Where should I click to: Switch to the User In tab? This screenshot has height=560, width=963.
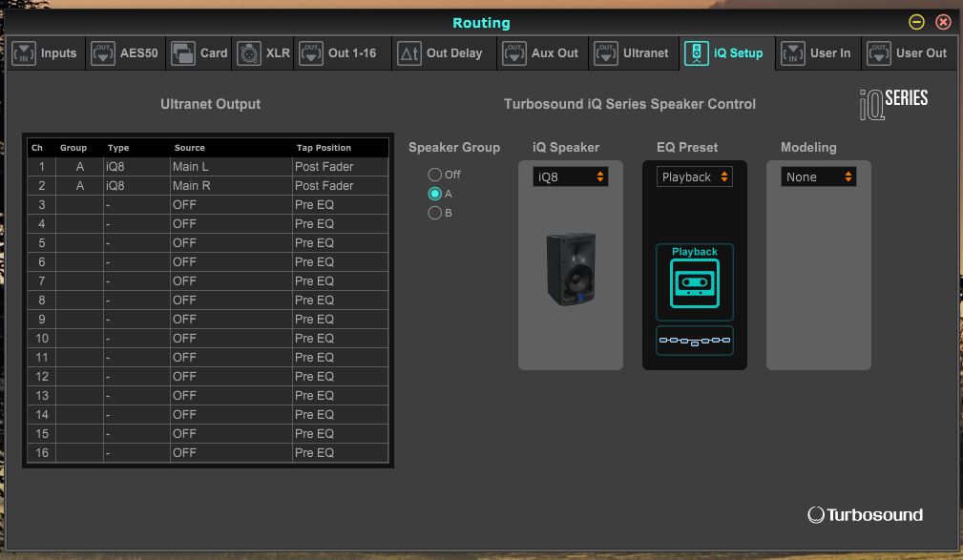click(x=819, y=53)
